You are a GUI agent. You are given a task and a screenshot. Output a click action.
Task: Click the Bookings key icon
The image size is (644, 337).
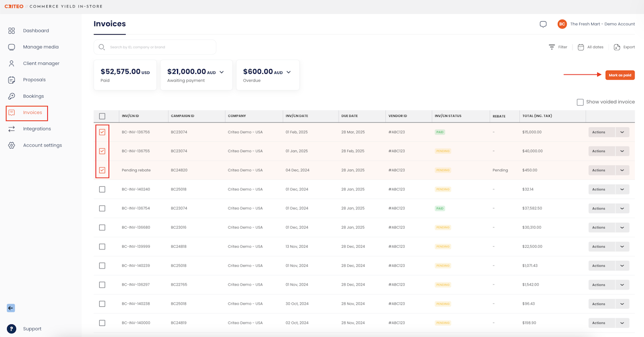click(12, 96)
